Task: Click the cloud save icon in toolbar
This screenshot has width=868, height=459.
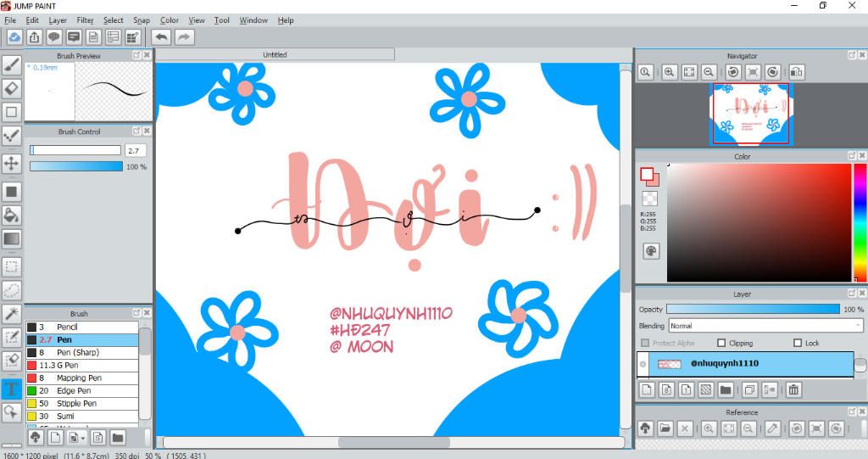Action: pos(14,37)
